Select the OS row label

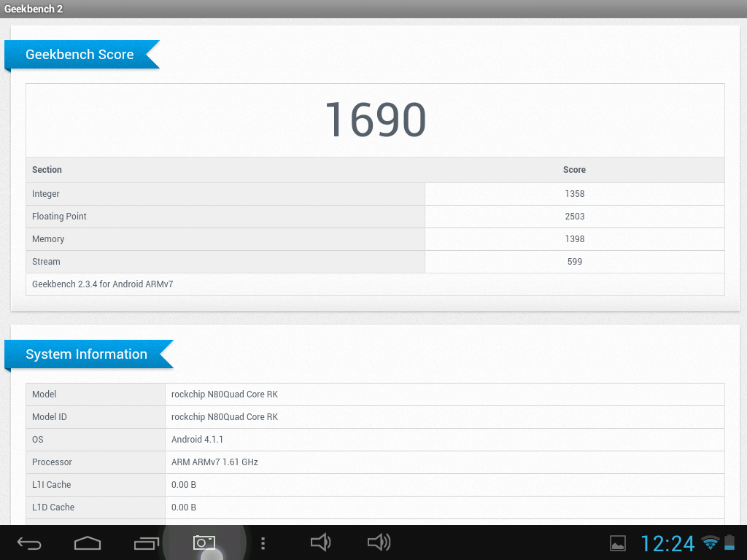[x=38, y=440]
